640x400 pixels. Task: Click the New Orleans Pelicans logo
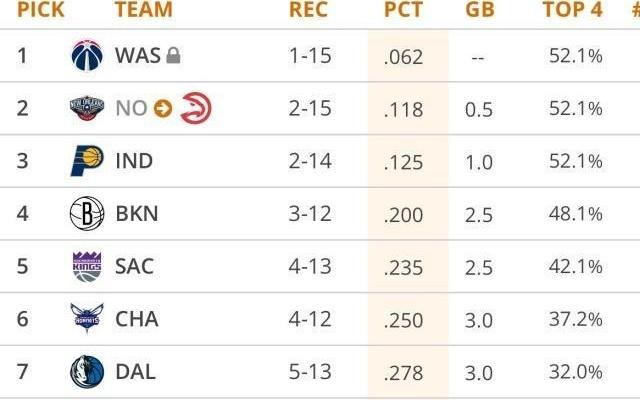[87, 108]
